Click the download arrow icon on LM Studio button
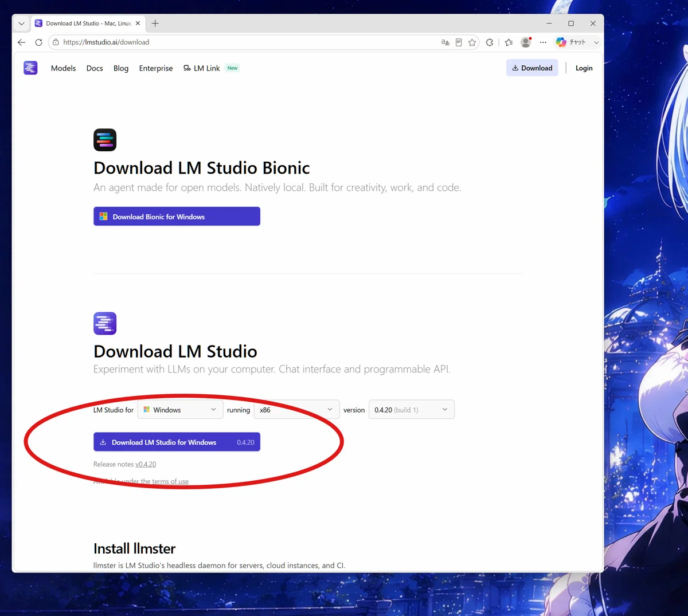688x616 pixels. click(103, 442)
